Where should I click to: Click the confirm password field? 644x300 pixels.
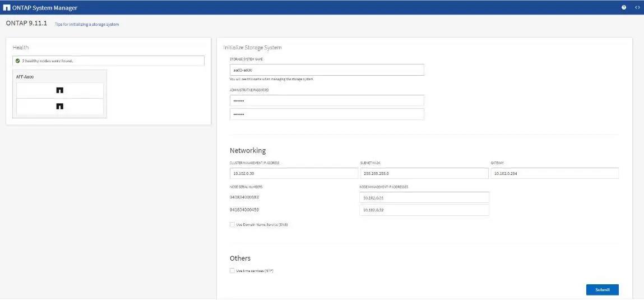327,114
